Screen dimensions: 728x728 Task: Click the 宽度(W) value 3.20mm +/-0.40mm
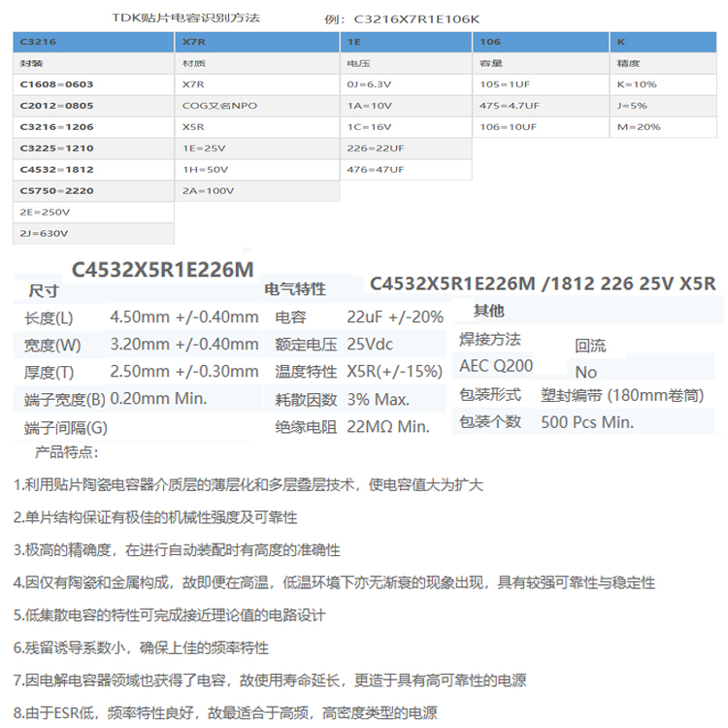(183, 345)
